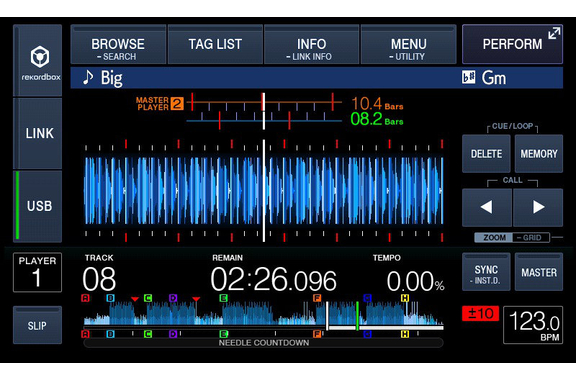Select hot cue A marker below overview waveform
The image size is (576, 380).
85,334
